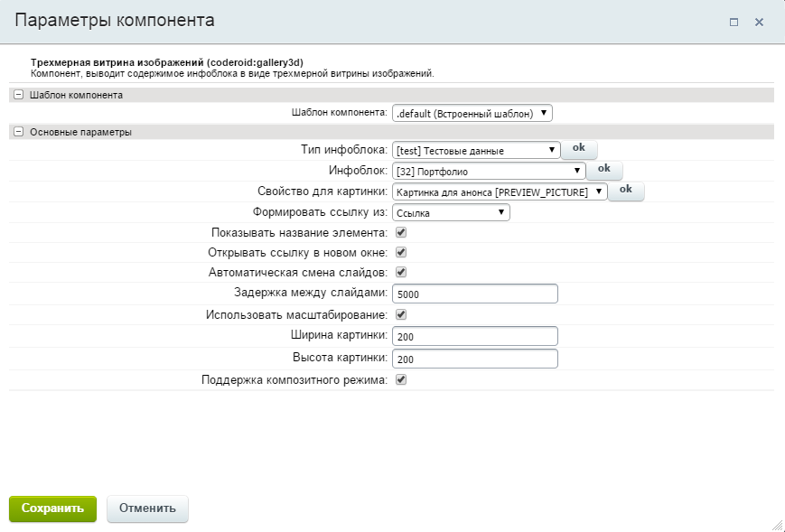This screenshot has width=785, height=532.
Task: Open the Инфоблок dropdown list
Action: 489,171
